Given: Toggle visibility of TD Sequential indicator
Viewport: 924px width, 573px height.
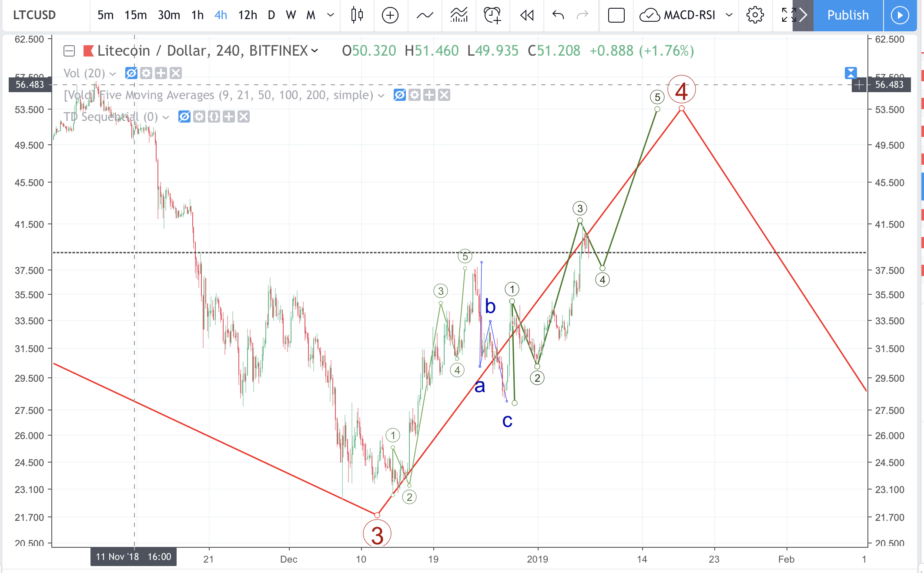Looking at the screenshot, I should coord(184,117).
